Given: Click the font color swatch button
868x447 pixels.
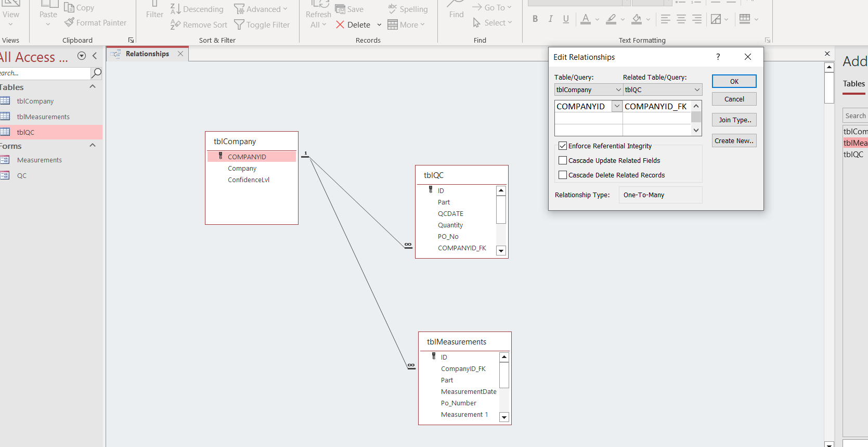Looking at the screenshot, I should pos(586,19).
